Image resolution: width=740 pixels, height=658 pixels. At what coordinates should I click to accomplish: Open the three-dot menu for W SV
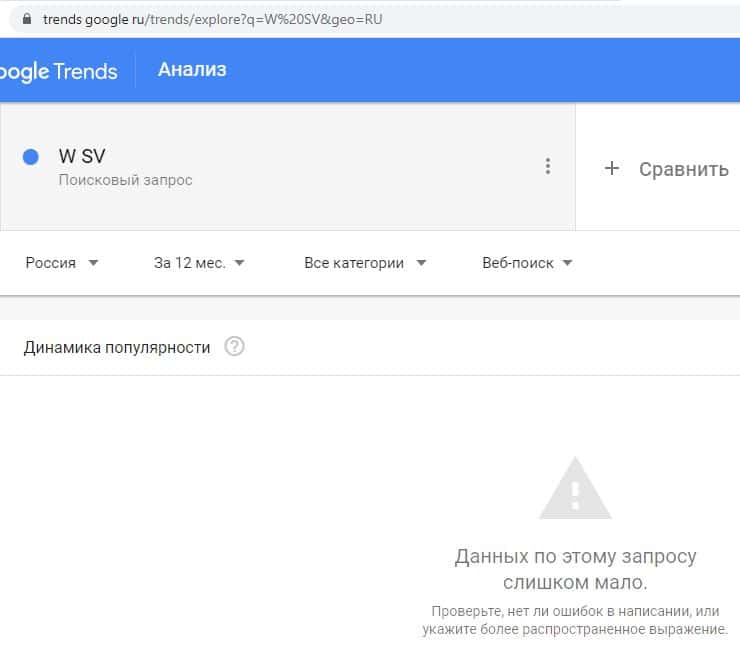(x=547, y=166)
